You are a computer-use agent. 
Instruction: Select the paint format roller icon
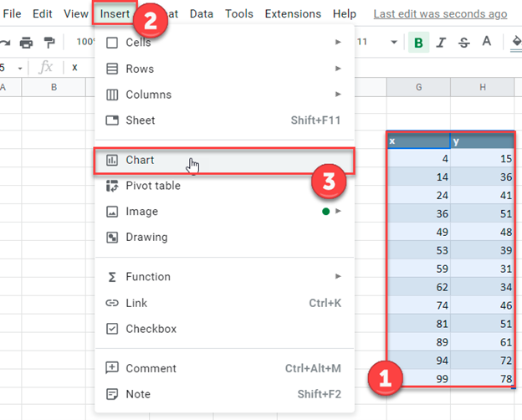[x=49, y=43]
